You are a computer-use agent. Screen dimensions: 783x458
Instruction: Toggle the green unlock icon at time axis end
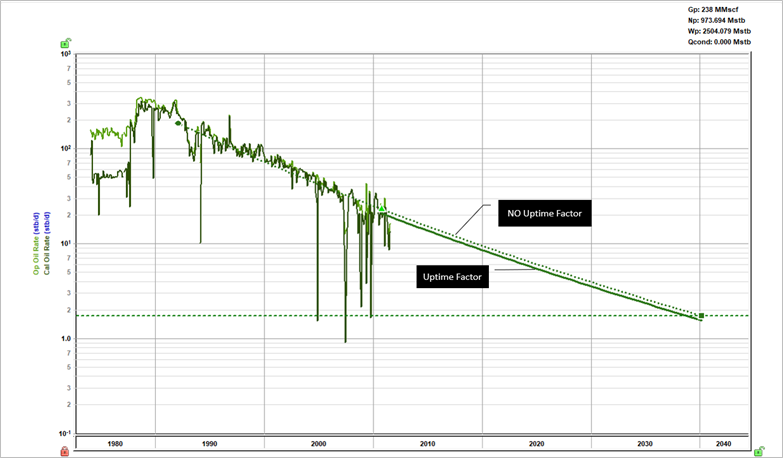click(759, 451)
